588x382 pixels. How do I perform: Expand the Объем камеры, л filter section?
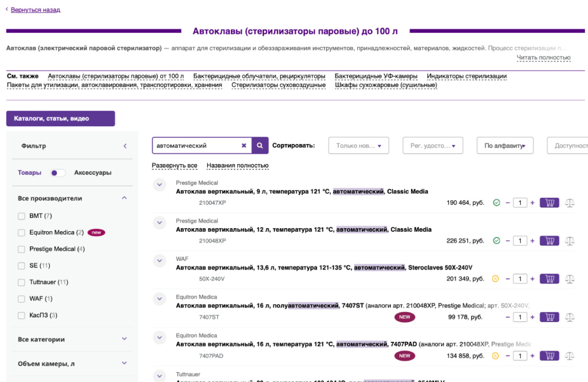click(125, 363)
